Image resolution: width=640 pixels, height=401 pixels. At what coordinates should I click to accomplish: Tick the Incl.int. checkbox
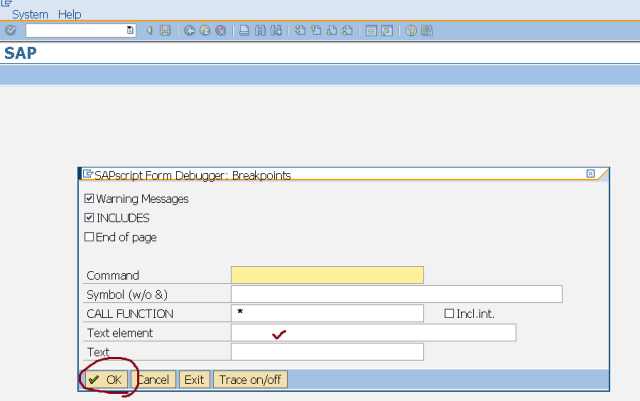pyautogui.click(x=449, y=313)
